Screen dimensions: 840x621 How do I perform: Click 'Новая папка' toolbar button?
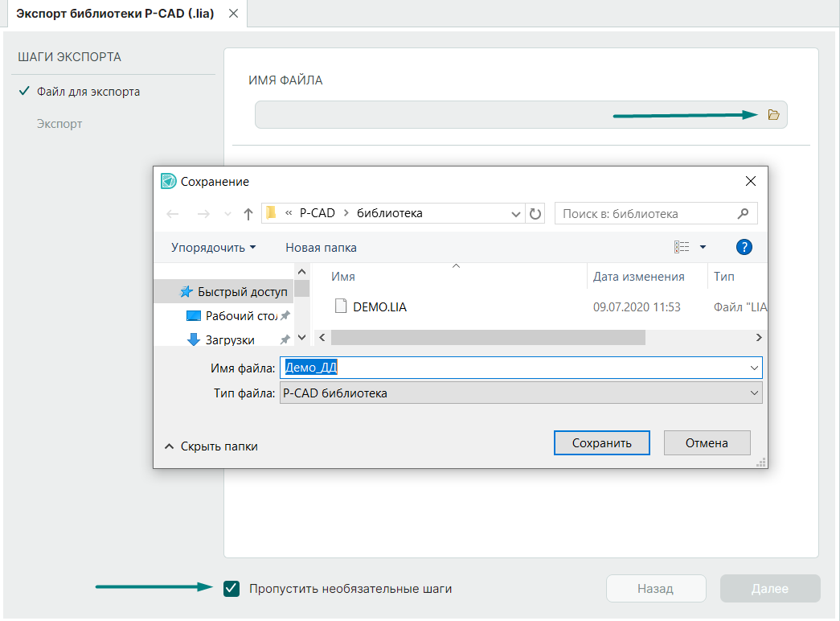(x=321, y=247)
